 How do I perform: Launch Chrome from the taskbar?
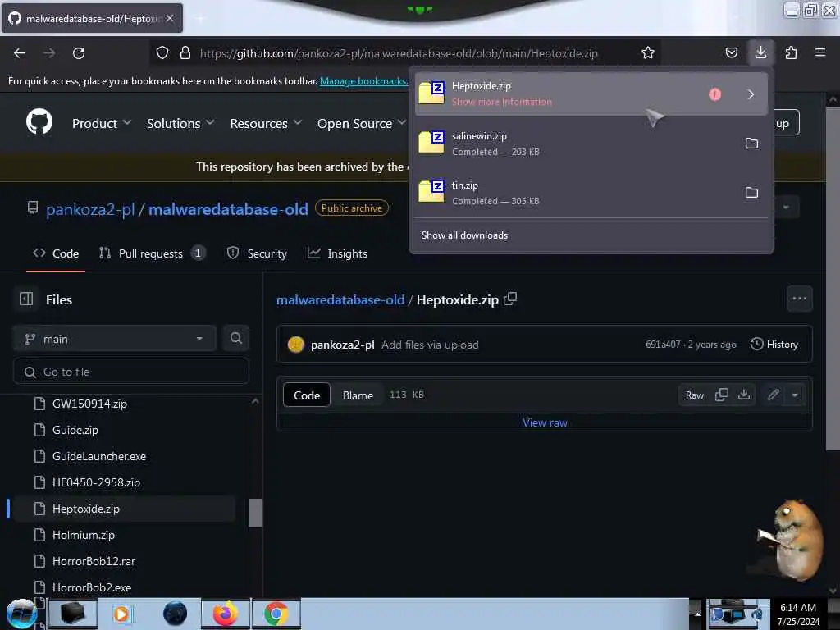point(276,614)
